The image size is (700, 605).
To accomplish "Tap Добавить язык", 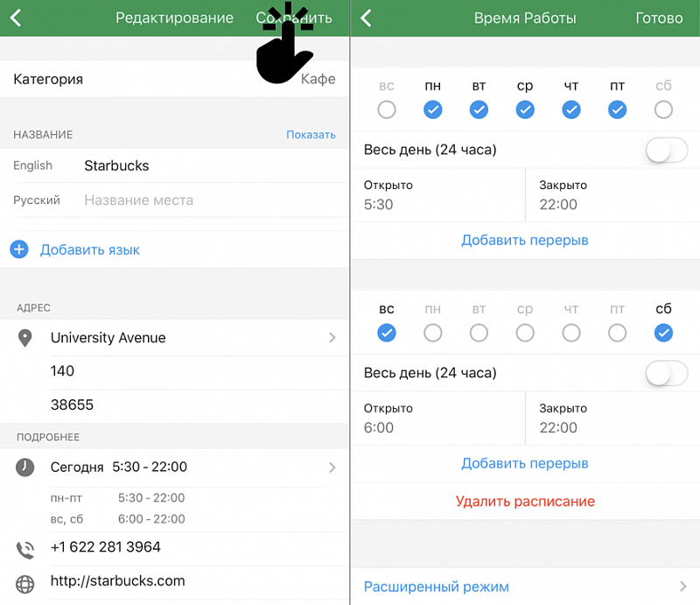I will 90,250.
